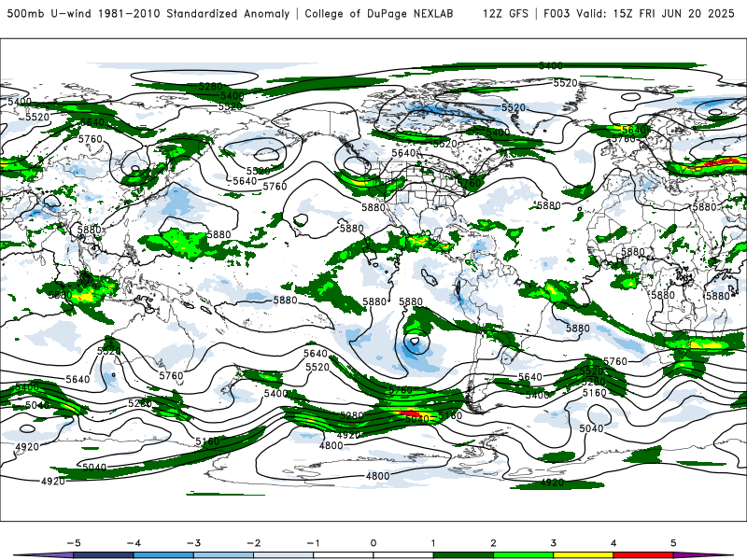
Task: Click the '-2' color bar label
Action: coord(253,543)
